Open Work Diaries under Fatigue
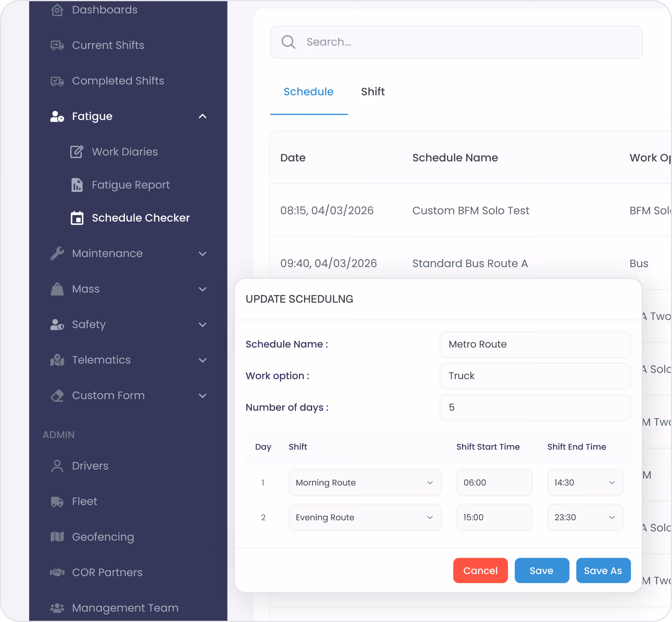Screen dimensions: 672x622 coord(124,152)
